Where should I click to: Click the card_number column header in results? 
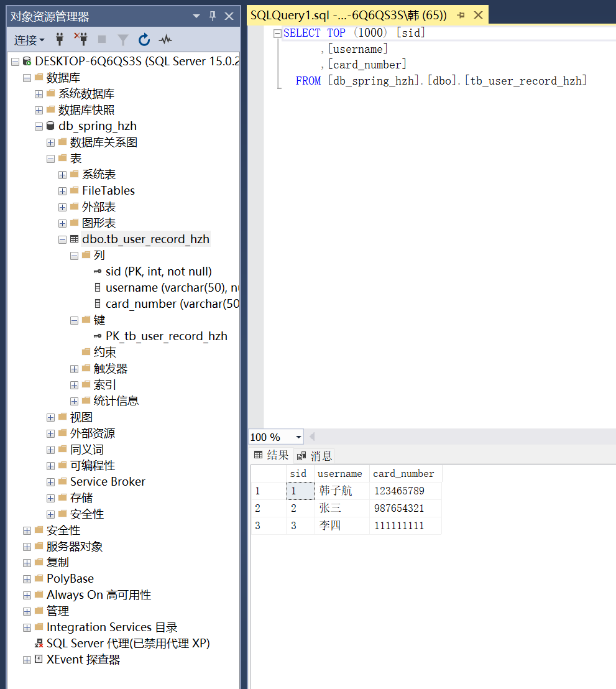click(x=405, y=474)
